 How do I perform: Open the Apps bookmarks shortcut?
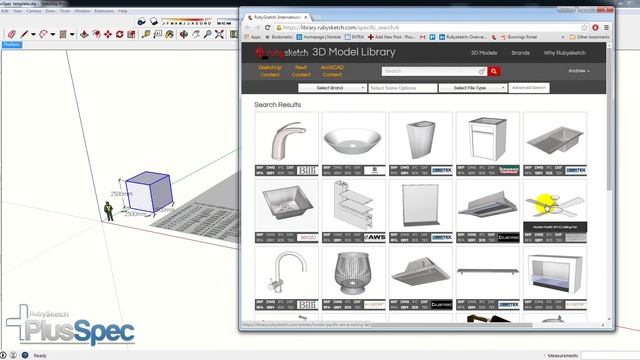[253, 37]
